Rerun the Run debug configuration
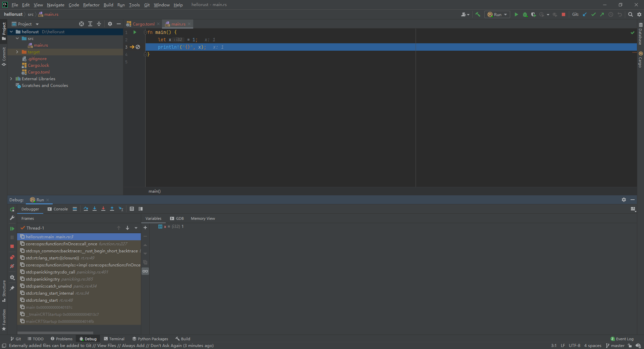This screenshot has width=644, height=349. 12,209
